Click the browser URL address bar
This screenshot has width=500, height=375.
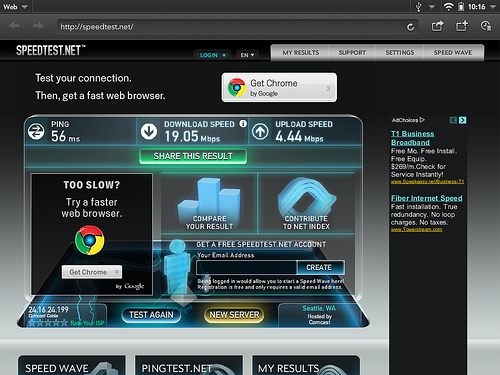[x=237, y=27]
